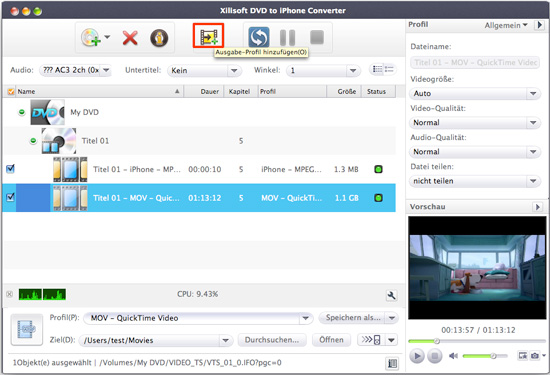Click the profile film icon at bottom left
Screen dimensions: 550x375
[x=27, y=330]
